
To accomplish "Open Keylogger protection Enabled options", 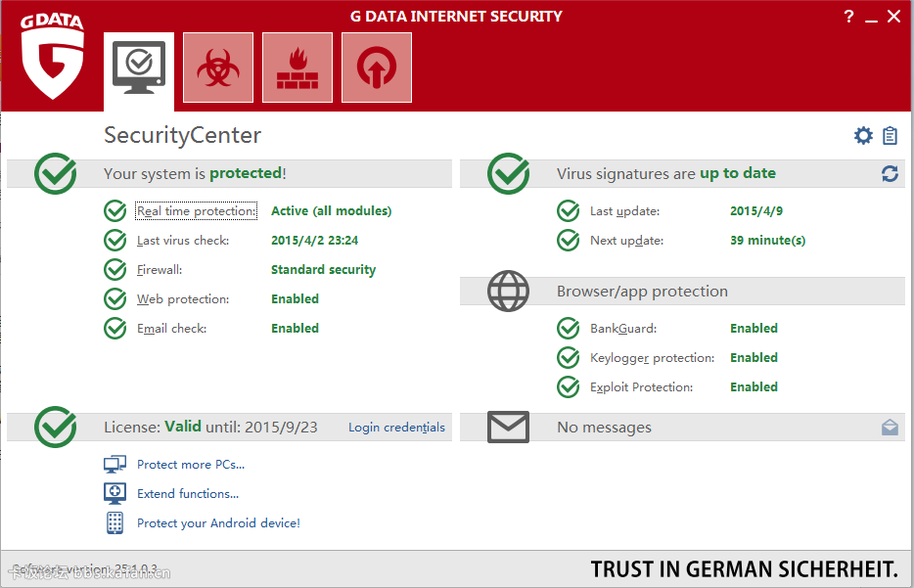I will coord(754,358).
